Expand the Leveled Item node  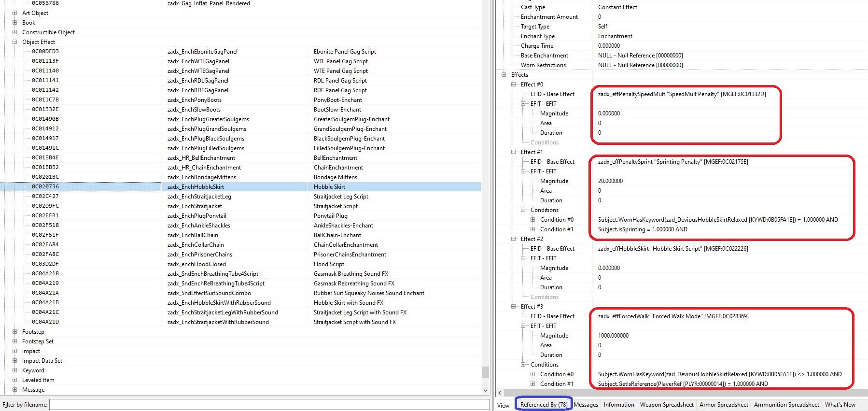click(x=15, y=380)
